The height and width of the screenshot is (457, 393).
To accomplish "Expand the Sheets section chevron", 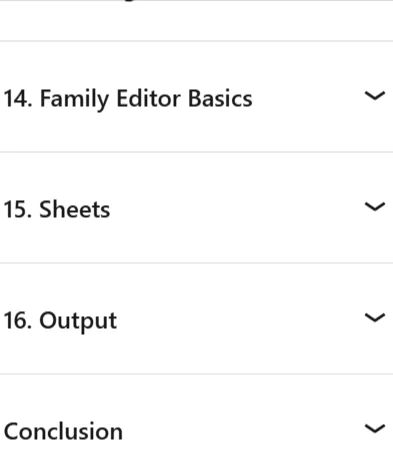I will (x=375, y=207).
